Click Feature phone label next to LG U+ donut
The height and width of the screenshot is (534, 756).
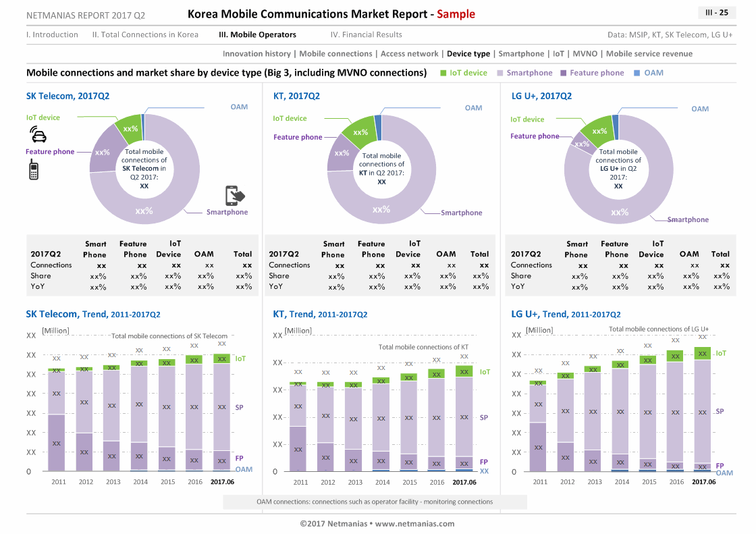[x=535, y=136]
